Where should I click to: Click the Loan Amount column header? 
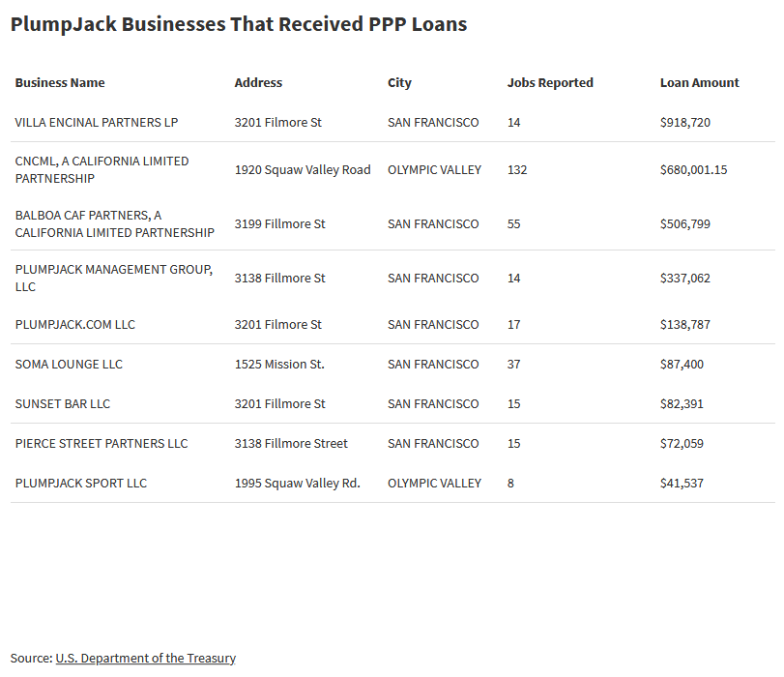[x=699, y=83]
